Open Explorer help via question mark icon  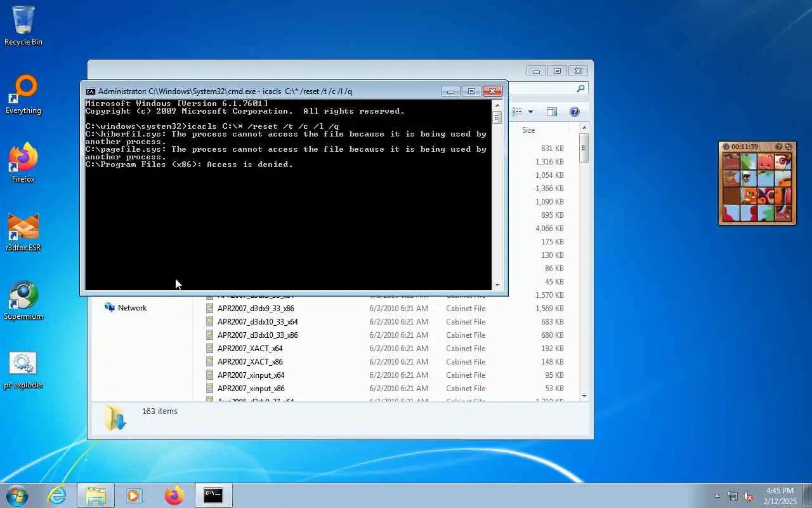coord(574,112)
